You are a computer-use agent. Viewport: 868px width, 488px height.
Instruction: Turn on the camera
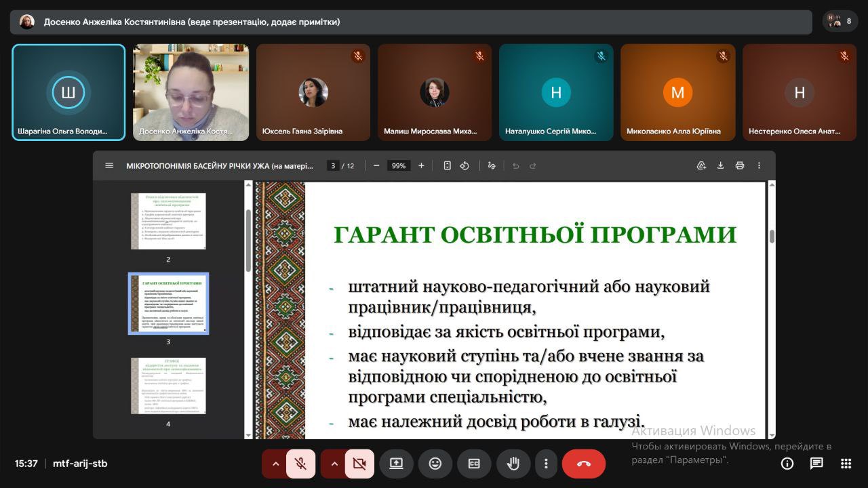(x=359, y=464)
